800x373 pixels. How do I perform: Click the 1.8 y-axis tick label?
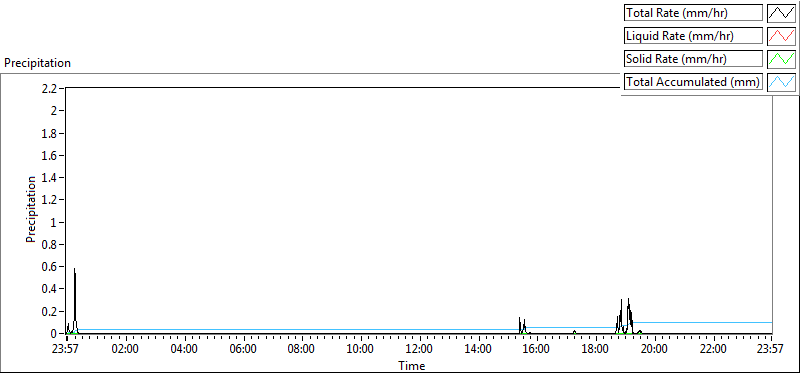coord(49,133)
